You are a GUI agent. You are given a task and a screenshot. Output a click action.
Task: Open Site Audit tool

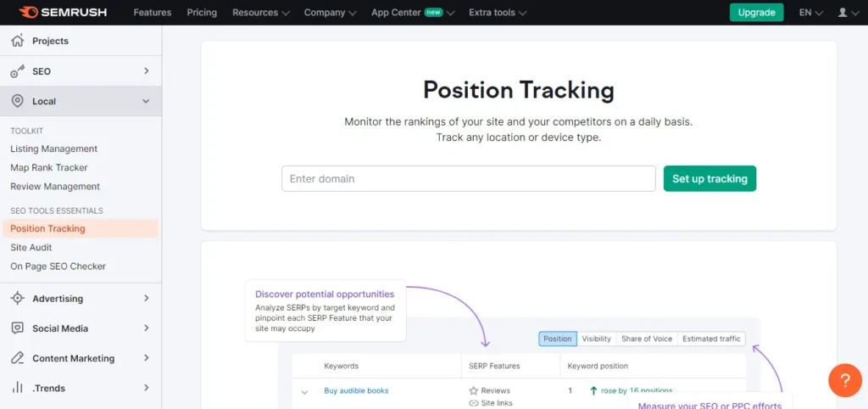[x=31, y=247]
